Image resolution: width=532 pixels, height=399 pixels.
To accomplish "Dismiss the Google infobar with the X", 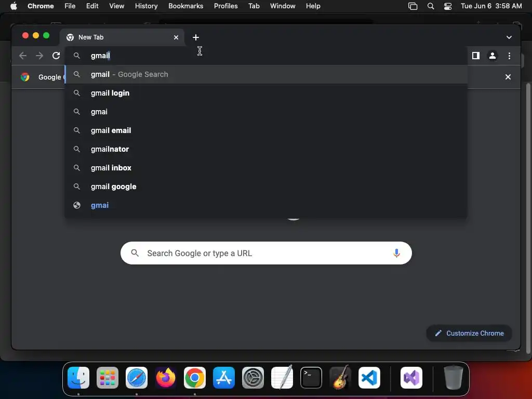I will pyautogui.click(x=508, y=77).
